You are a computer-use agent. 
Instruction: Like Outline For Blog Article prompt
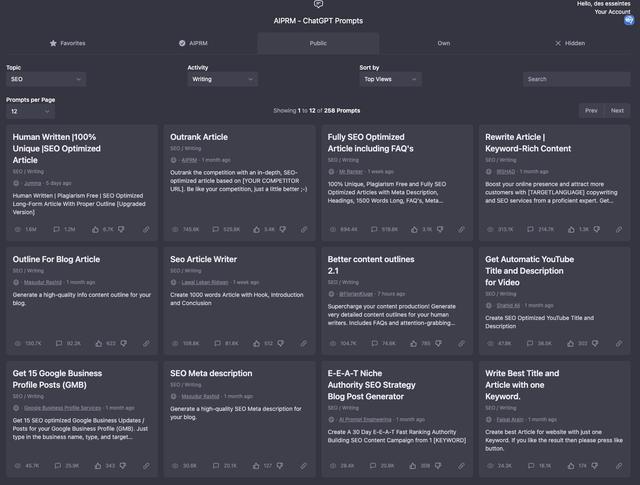click(x=99, y=343)
